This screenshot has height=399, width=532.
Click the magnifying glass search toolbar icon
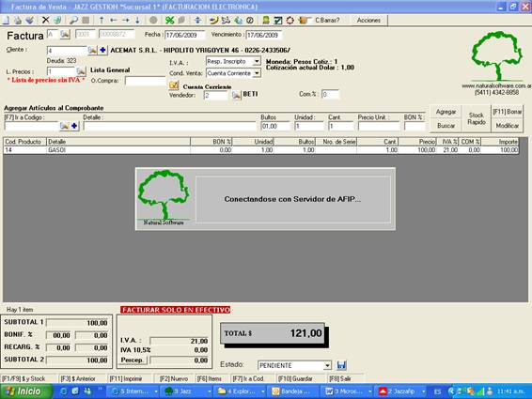pos(73,21)
